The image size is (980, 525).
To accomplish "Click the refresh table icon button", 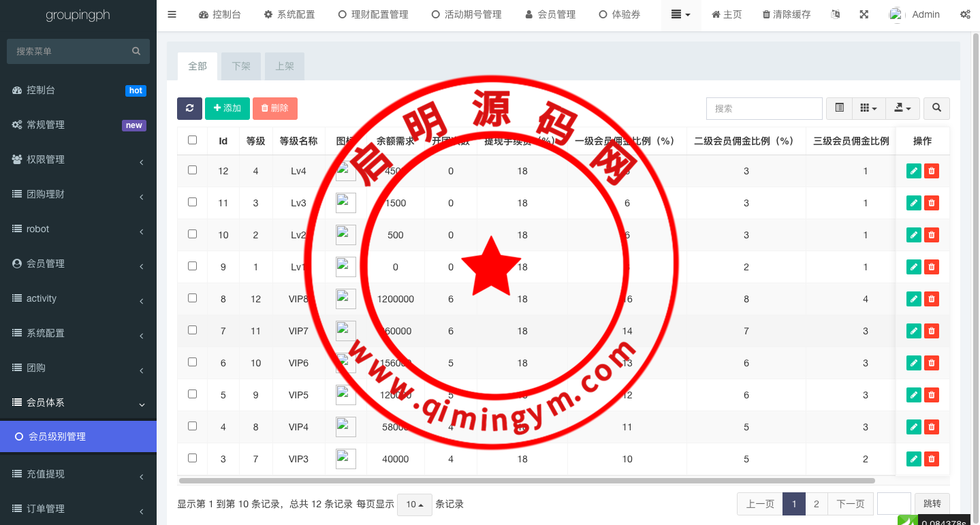I will [x=189, y=108].
